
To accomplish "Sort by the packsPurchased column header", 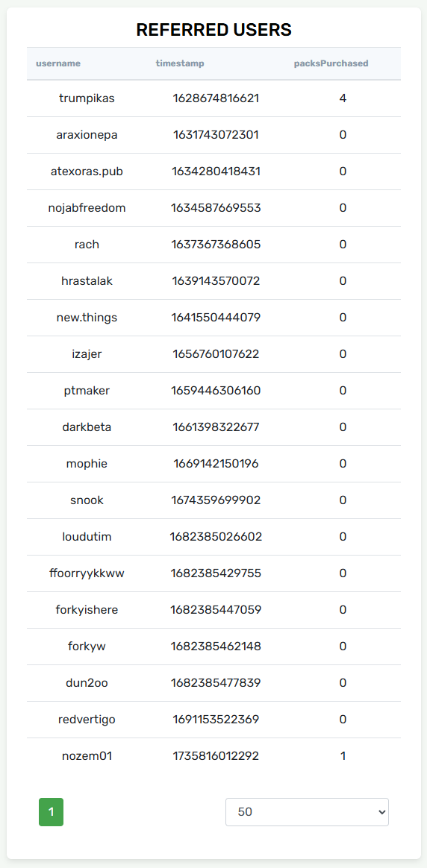I will coord(331,63).
